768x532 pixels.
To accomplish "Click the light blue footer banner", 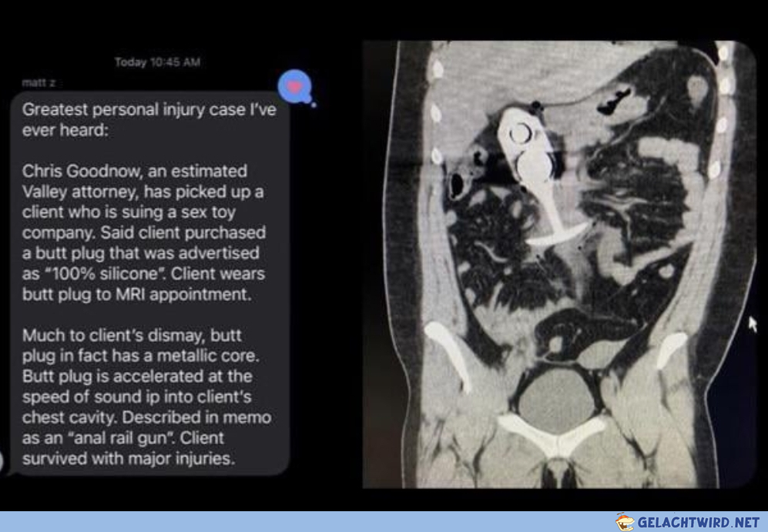I will pos(384,522).
